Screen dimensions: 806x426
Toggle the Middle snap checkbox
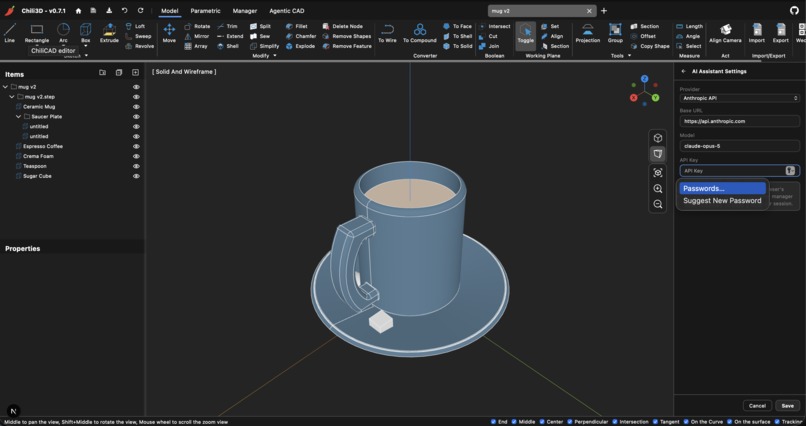click(514, 422)
